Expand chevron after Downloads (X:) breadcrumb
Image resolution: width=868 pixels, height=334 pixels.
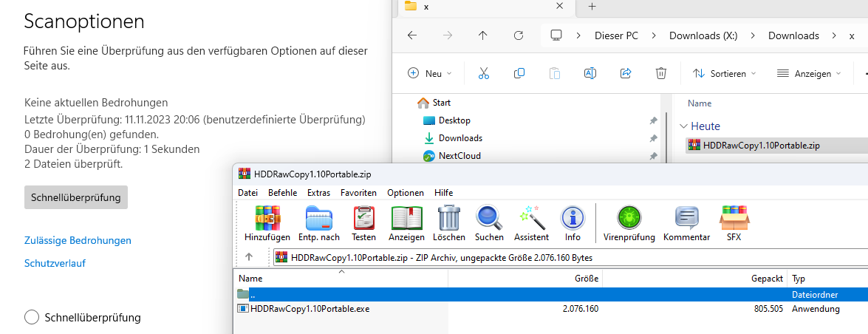(x=753, y=36)
